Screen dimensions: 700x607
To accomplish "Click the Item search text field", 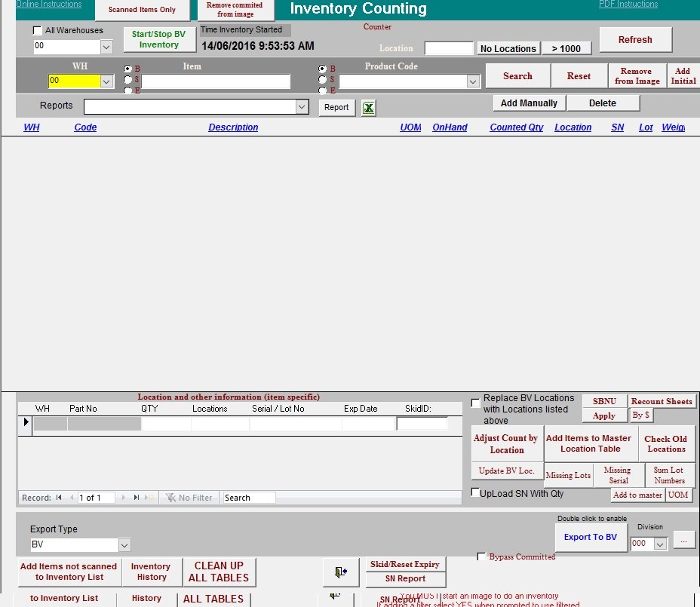I will (216, 81).
